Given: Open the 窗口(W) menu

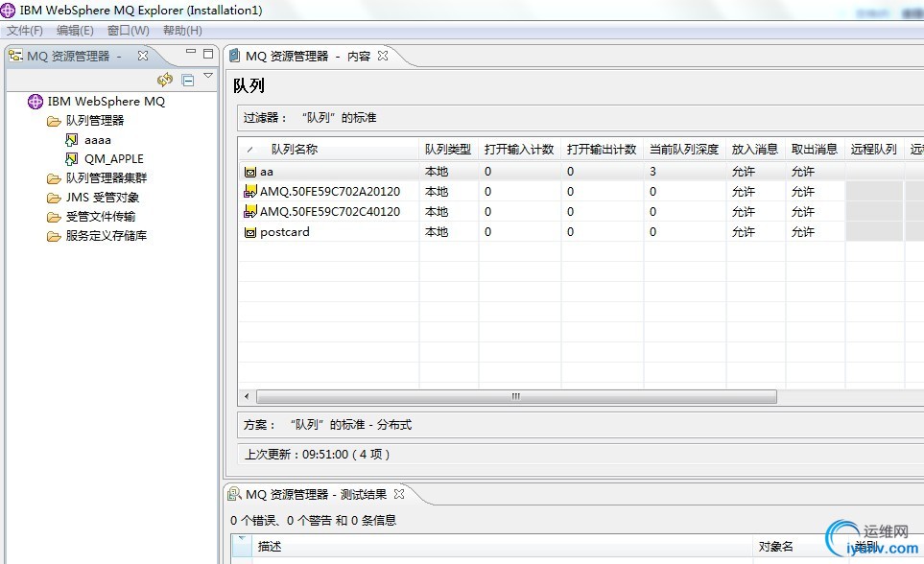Looking at the screenshot, I should pyautogui.click(x=128, y=31).
